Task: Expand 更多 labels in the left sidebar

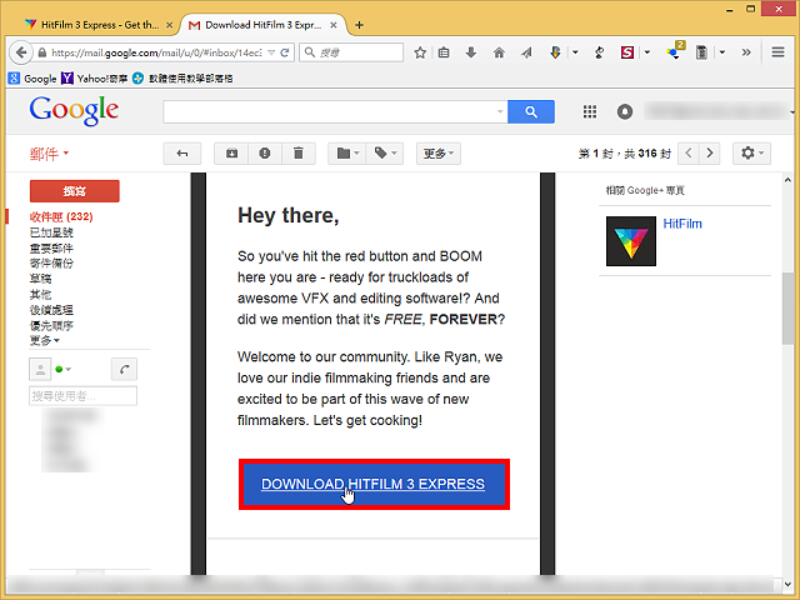Action: tap(44, 340)
